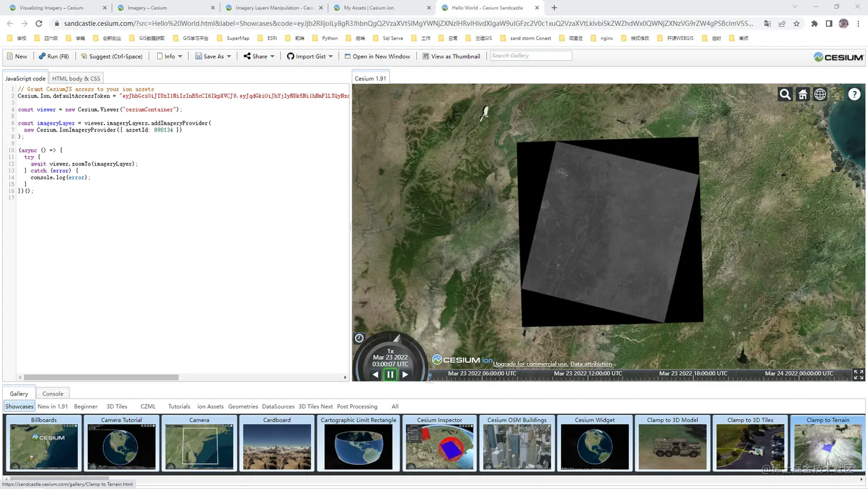Switch to the HTML body & CSS tab
Screen dimensions: 868x489
76,78
